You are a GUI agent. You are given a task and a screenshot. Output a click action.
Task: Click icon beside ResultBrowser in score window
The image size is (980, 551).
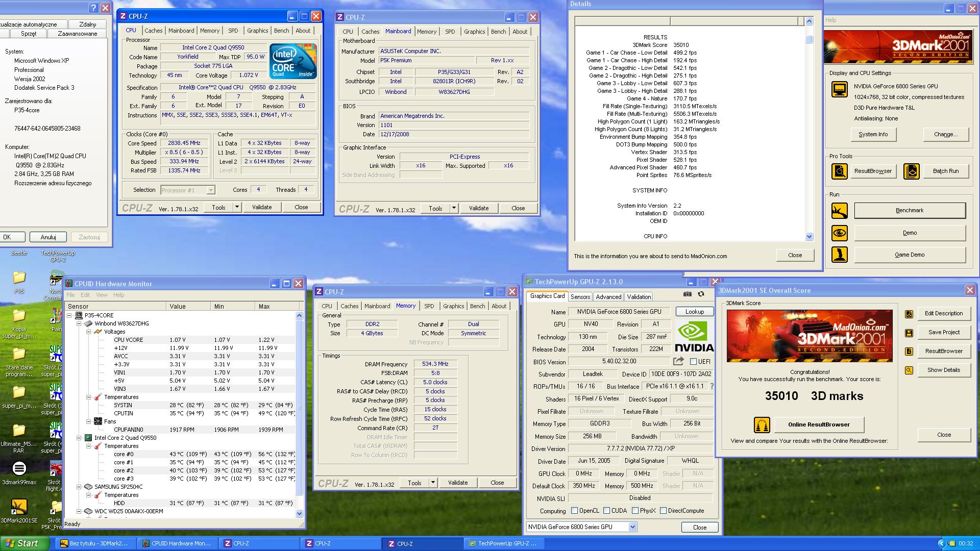(909, 352)
